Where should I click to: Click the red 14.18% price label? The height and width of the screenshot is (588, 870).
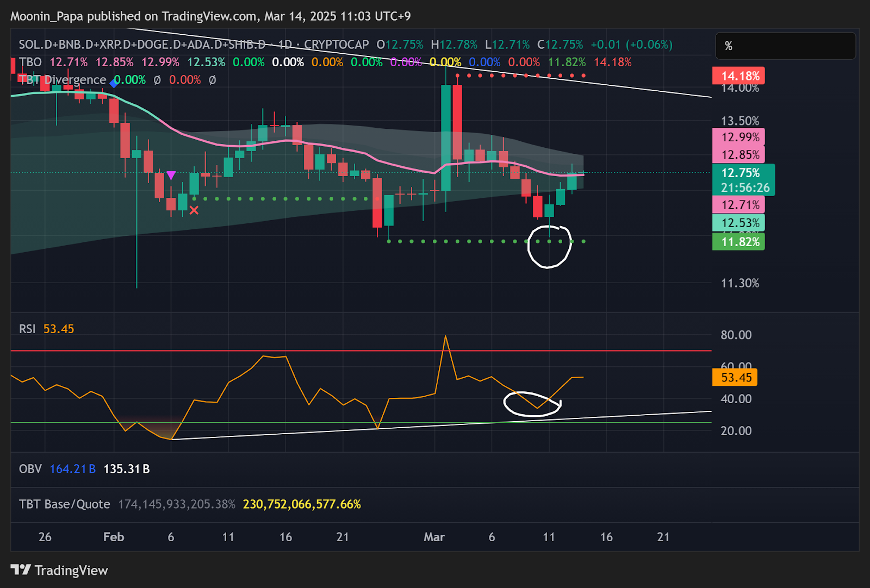click(738, 76)
